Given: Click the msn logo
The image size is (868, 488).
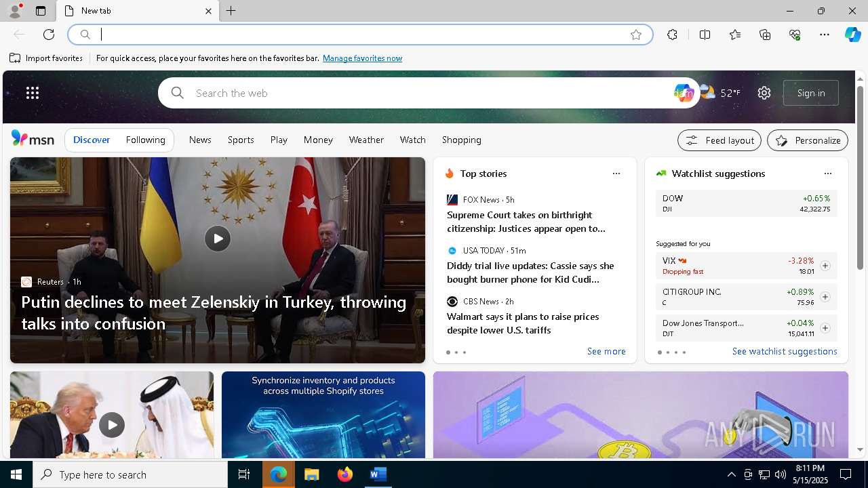Looking at the screenshot, I should (x=33, y=139).
